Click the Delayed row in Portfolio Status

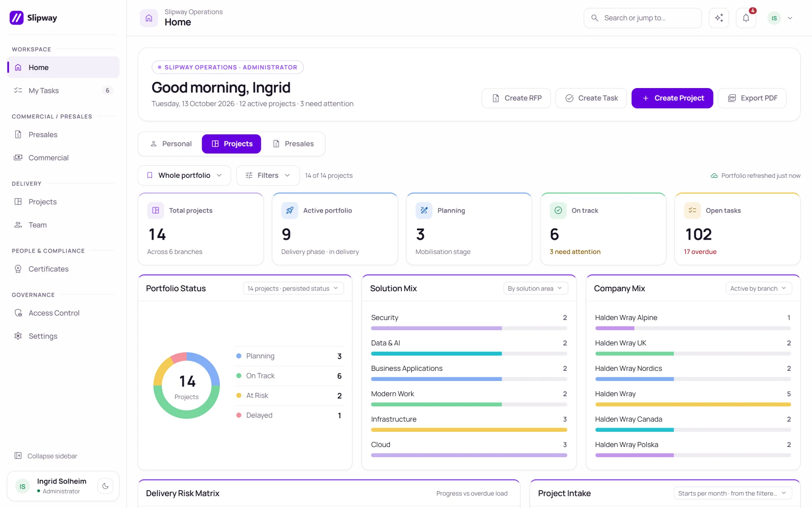click(289, 415)
